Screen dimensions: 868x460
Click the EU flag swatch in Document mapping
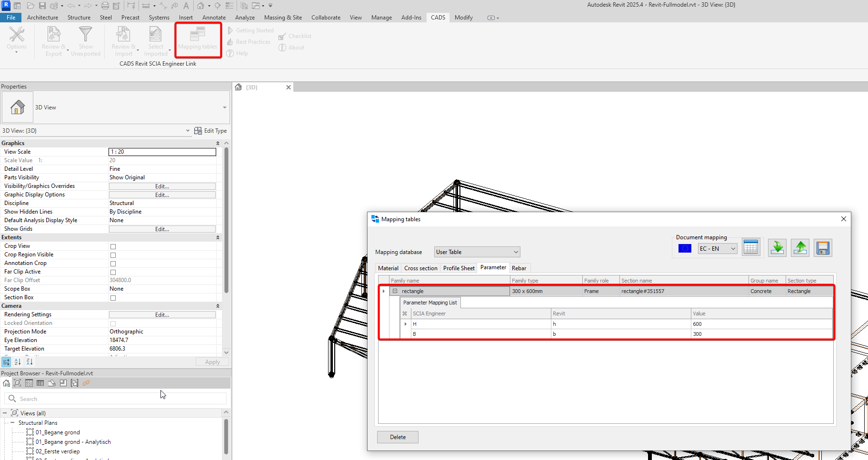click(685, 248)
